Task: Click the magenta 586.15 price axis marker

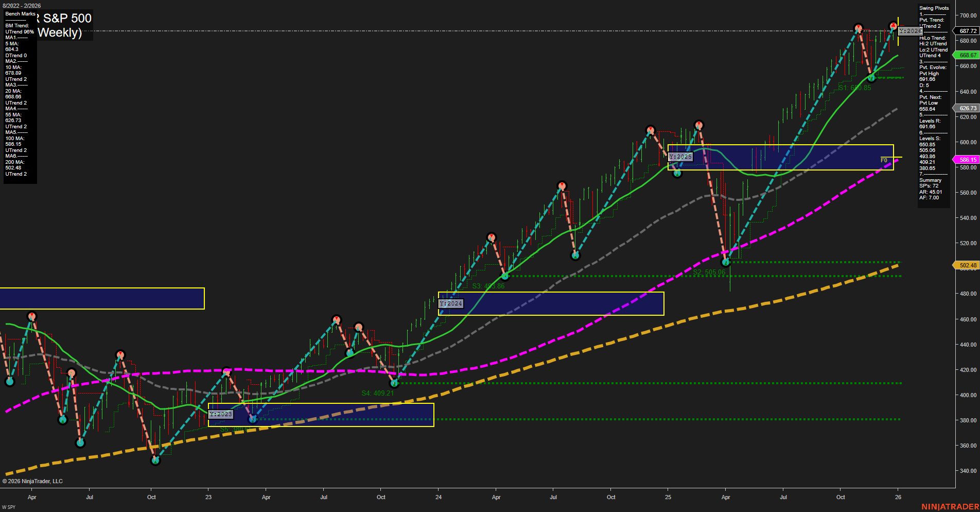Action: pos(967,160)
